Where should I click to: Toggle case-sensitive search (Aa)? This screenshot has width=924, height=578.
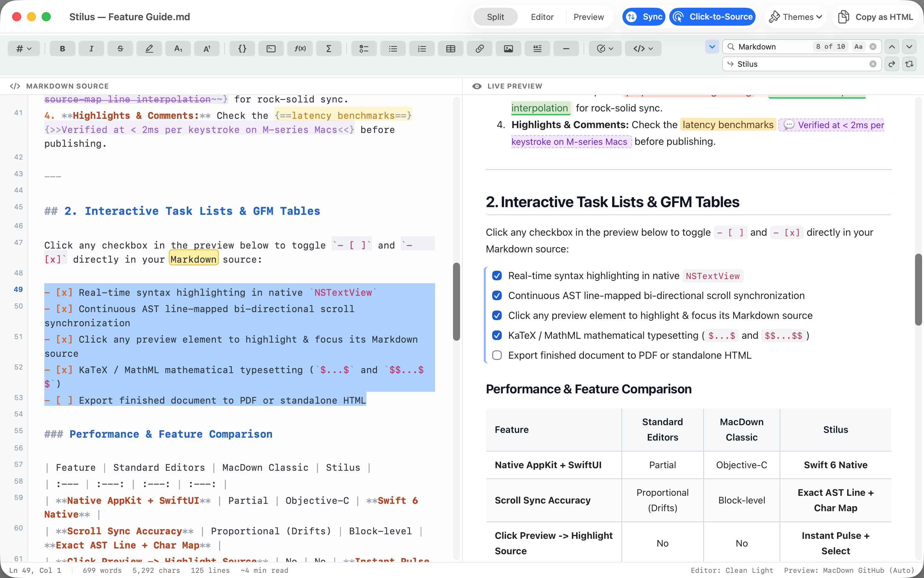(x=858, y=47)
